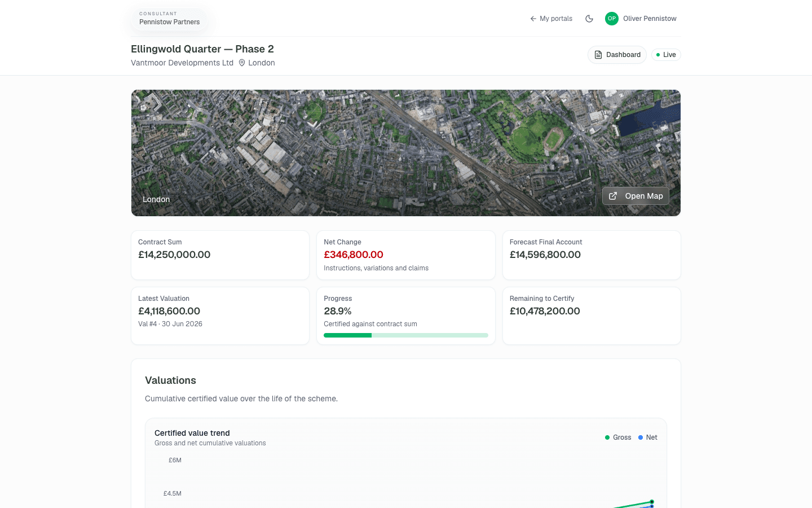Click the document icon in Dashboard button

[598, 55]
